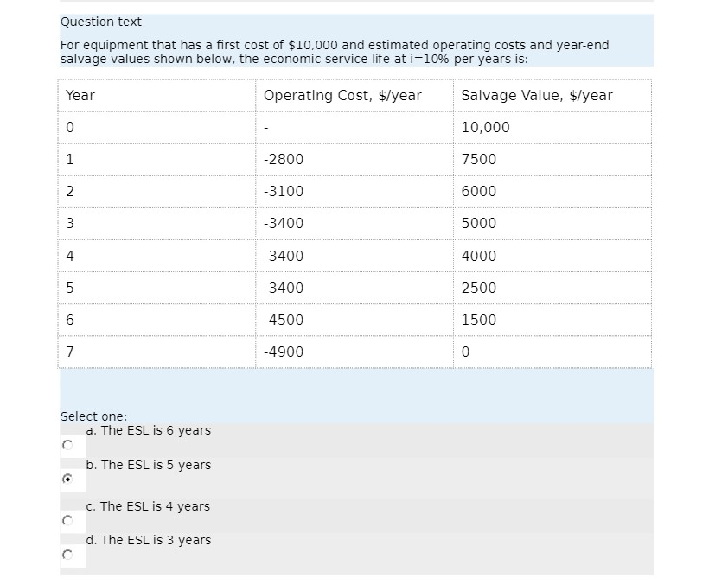Screen dimensions: 728x584
Task: Select radio button for option a
Action: 69,444
